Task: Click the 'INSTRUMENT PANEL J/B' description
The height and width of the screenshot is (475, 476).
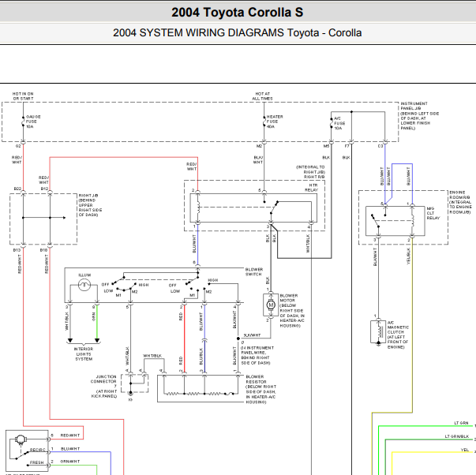Action: click(419, 116)
